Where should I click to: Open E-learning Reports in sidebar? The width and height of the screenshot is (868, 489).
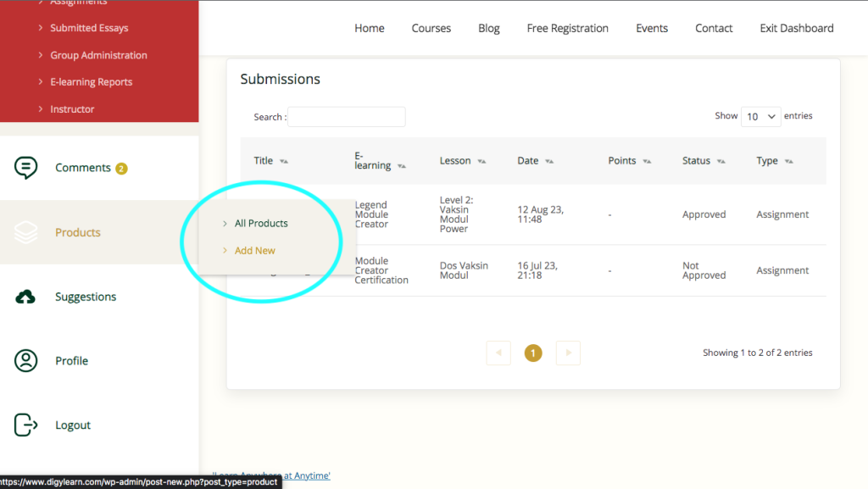tap(91, 82)
